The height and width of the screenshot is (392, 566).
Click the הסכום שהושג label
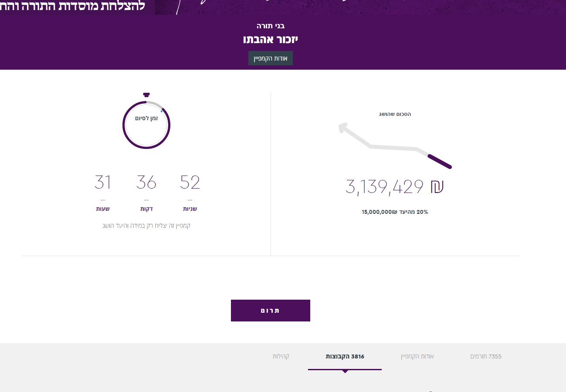pyautogui.click(x=395, y=114)
